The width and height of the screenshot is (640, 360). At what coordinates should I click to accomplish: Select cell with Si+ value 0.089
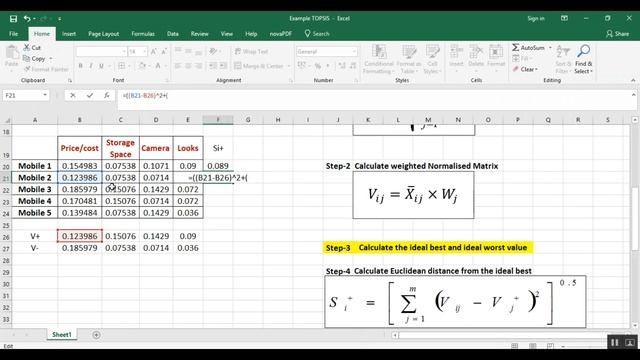pyautogui.click(x=218, y=166)
